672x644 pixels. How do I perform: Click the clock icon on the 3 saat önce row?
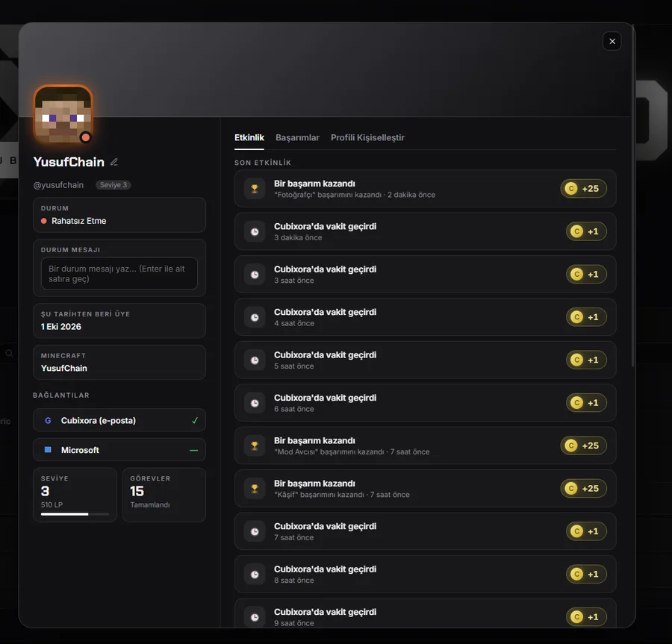[255, 274]
